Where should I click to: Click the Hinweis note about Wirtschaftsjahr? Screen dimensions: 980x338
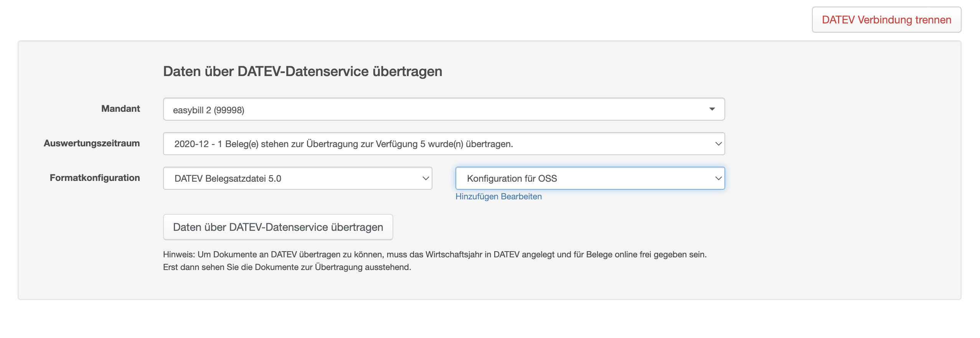coord(434,255)
